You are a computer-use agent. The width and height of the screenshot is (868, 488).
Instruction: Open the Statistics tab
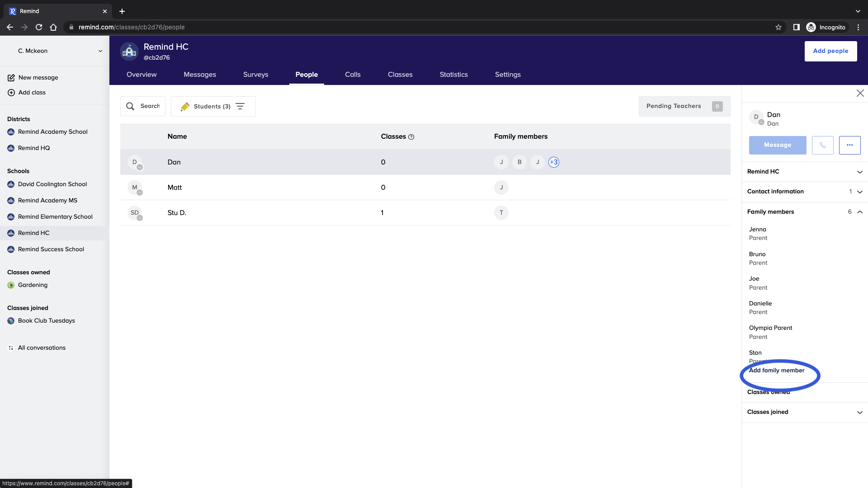pos(453,75)
